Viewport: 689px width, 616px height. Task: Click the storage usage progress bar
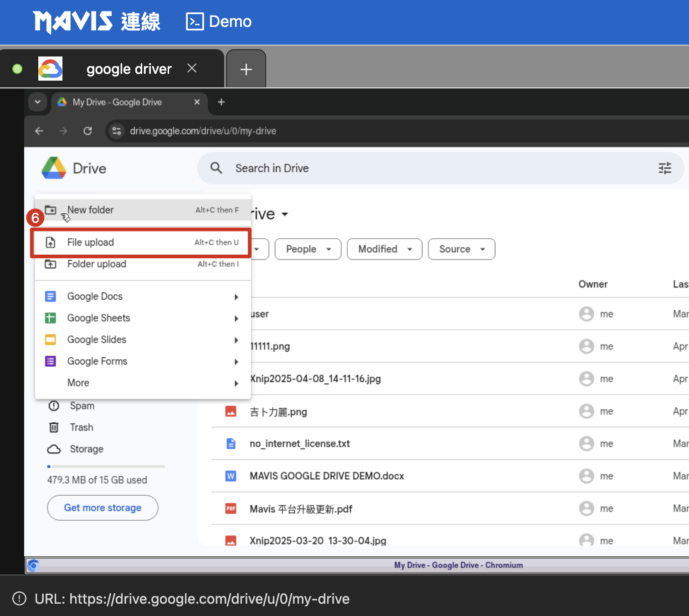(x=106, y=467)
